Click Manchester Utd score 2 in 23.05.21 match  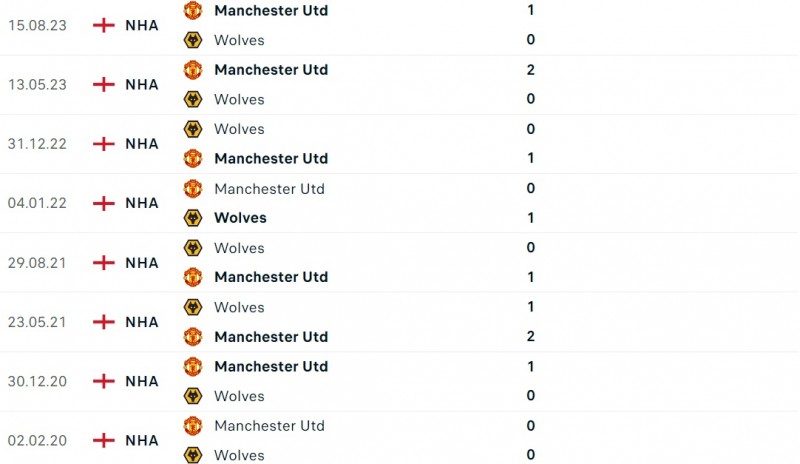(531, 337)
